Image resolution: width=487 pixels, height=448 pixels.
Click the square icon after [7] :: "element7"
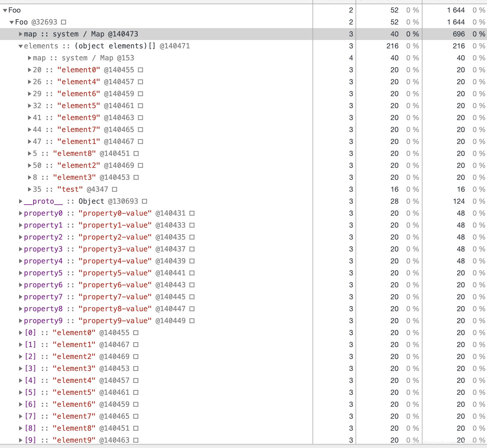(136, 416)
